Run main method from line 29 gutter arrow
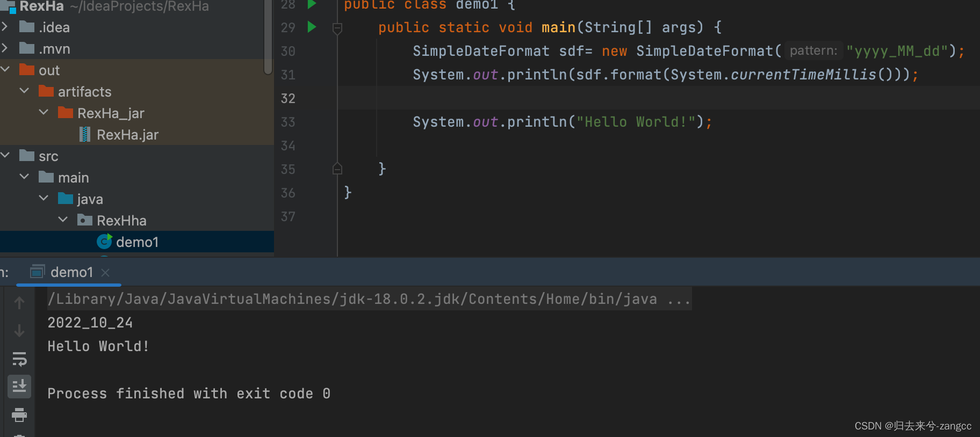 click(x=312, y=27)
